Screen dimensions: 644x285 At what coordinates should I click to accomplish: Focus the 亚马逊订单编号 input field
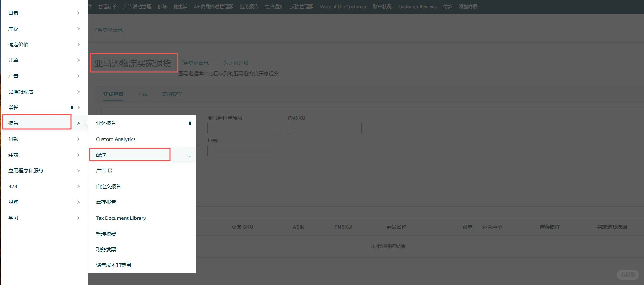(x=244, y=128)
